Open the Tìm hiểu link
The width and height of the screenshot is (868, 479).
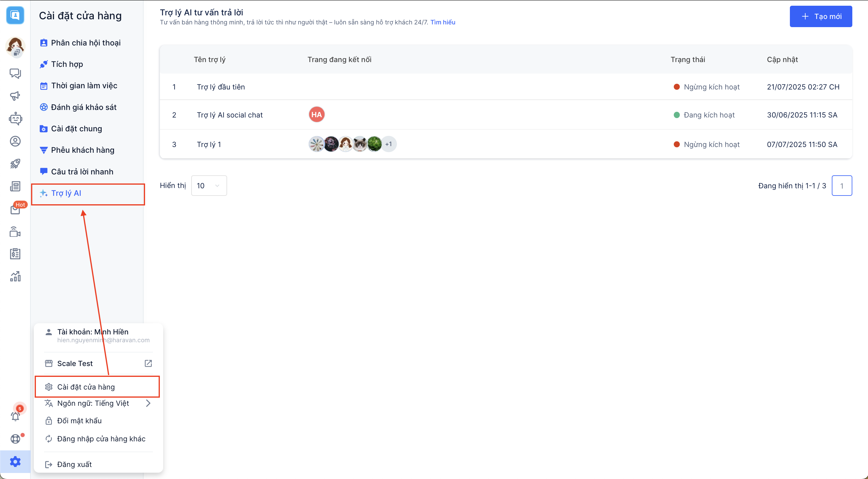[442, 22]
